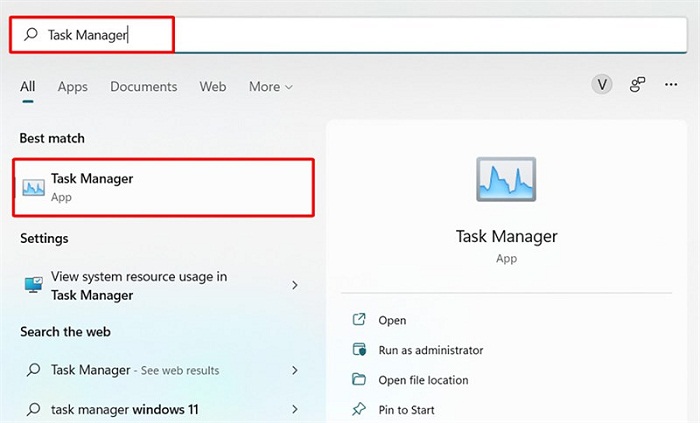Click the pin icon for Pin to Start
Image resolution: width=700 pixels, height=423 pixels.
click(x=359, y=409)
